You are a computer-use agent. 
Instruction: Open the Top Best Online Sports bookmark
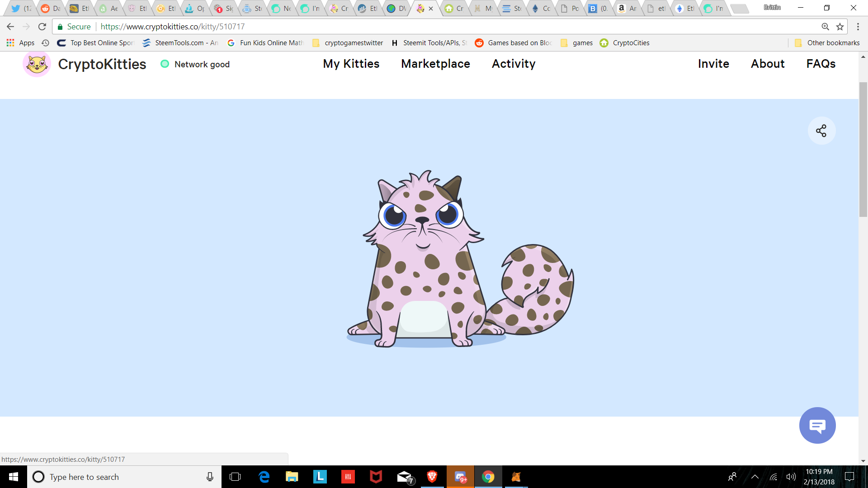[96, 43]
